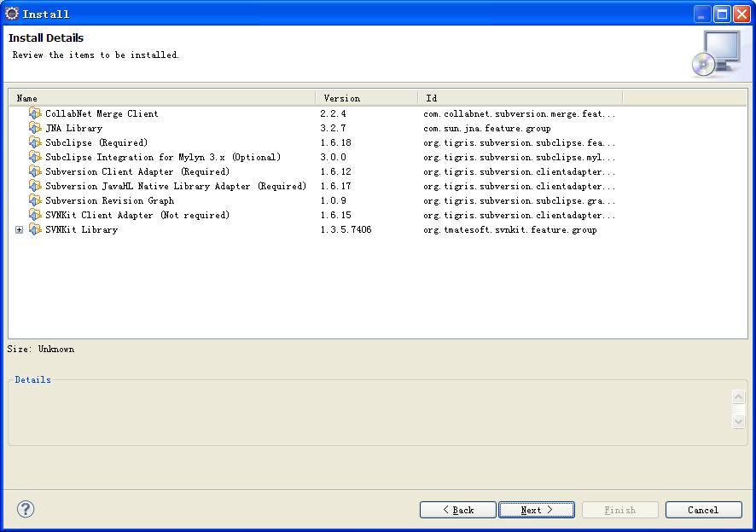
Task: Click the JNA Library feature icon
Action: [x=35, y=128]
